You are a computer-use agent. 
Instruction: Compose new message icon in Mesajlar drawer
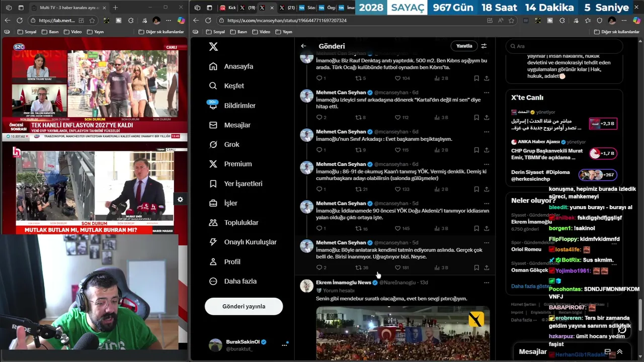pos(608,352)
